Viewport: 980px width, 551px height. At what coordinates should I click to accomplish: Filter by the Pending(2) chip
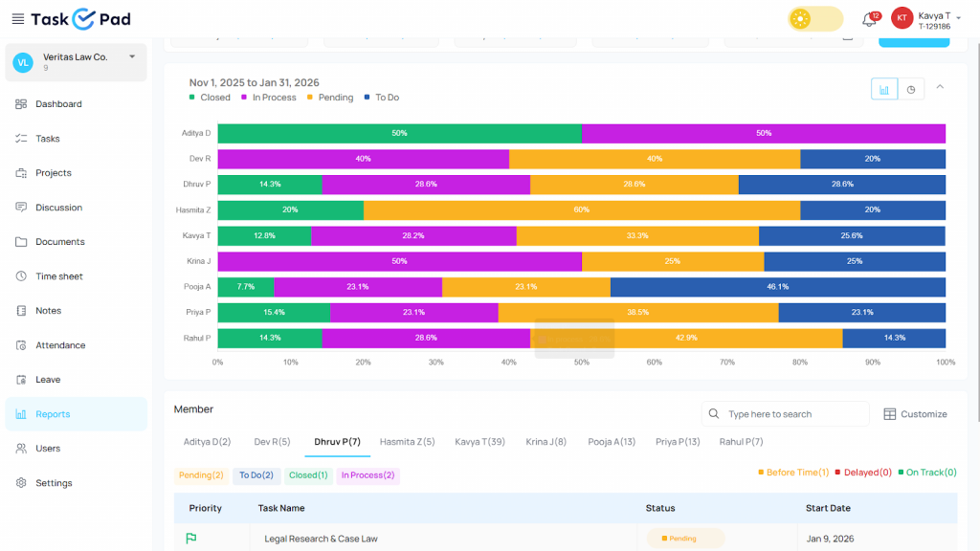(x=201, y=475)
